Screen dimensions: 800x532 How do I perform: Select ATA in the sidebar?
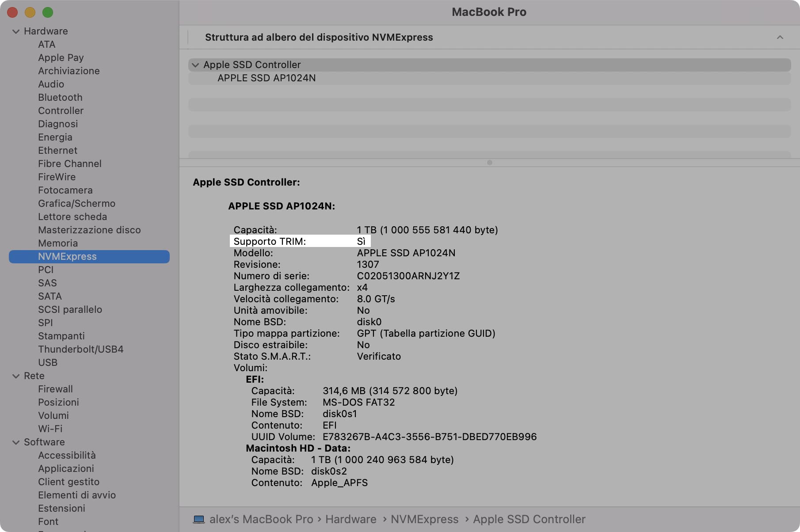pyautogui.click(x=46, y=45)
